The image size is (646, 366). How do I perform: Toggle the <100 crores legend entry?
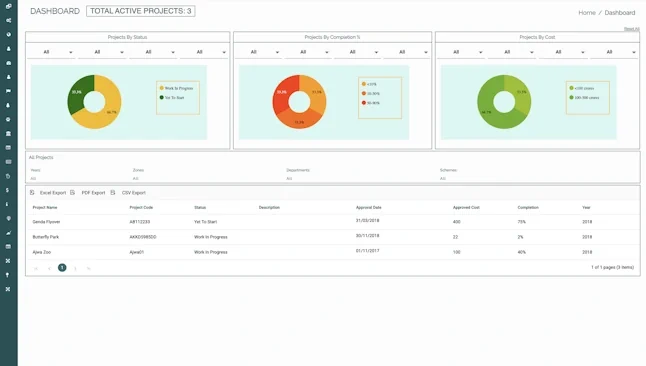pos(582,88)
